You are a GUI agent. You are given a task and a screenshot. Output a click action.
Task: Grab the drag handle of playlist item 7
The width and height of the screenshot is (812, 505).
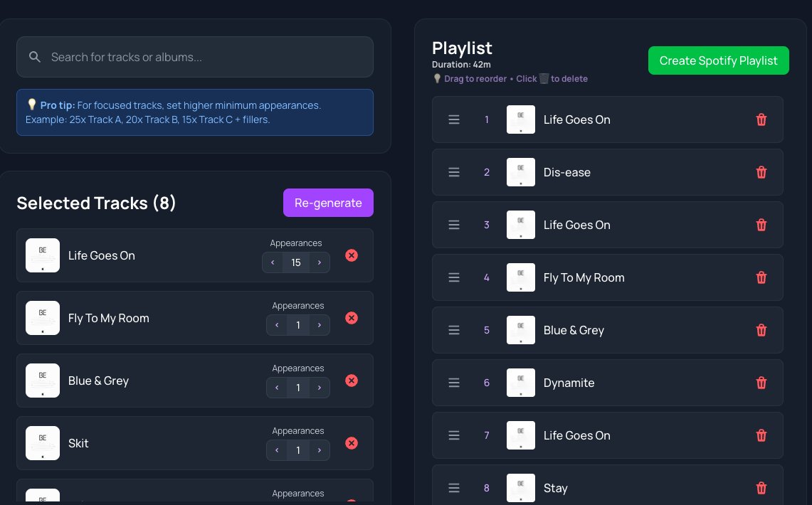[x=453, y=436]
